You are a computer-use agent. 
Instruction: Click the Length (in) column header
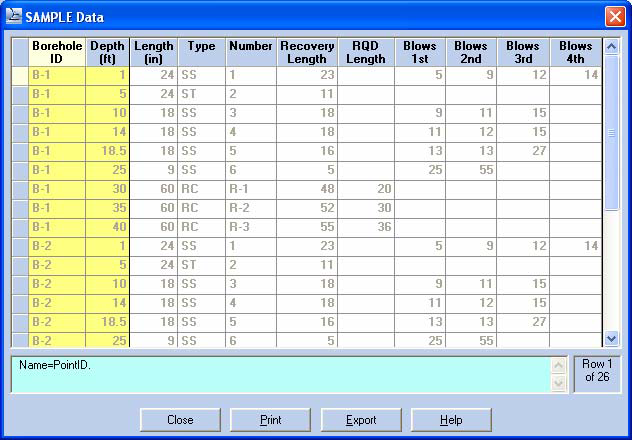tap(154, 52)
